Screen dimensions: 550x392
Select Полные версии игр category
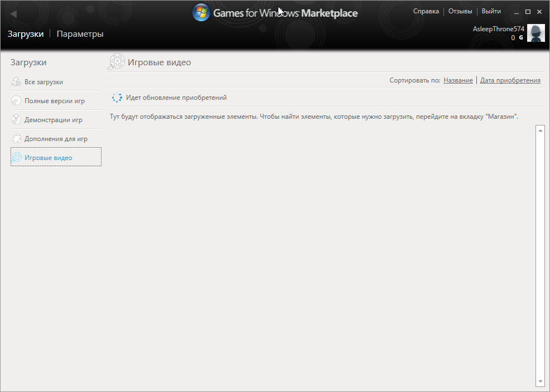point(56,100)
